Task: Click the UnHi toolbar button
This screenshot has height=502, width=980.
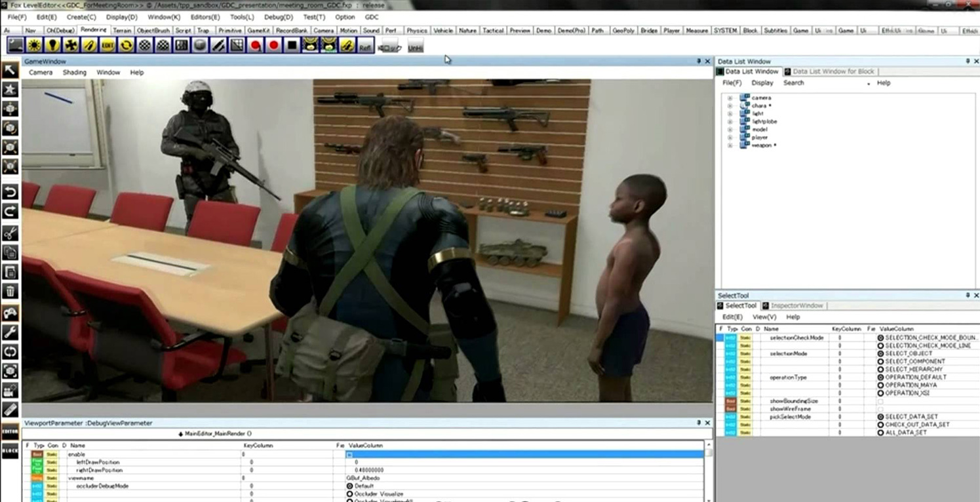Action: tap(415, 47)
